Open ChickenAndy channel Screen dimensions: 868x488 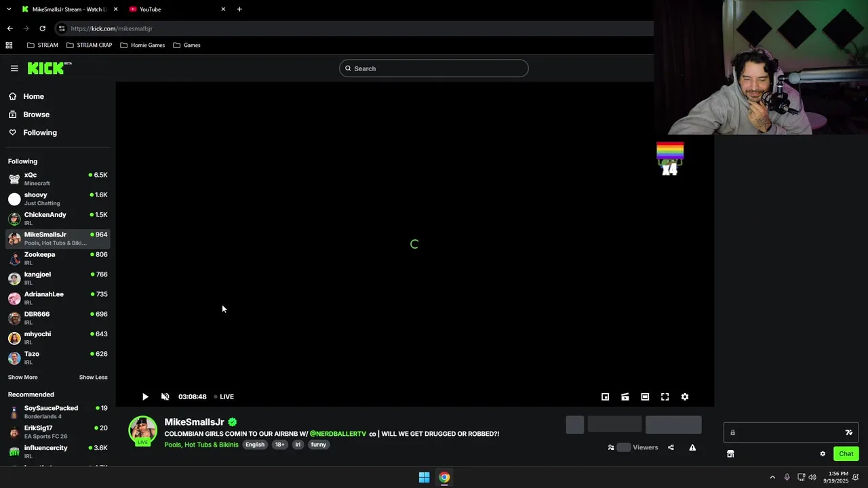[x=58, y=218]
